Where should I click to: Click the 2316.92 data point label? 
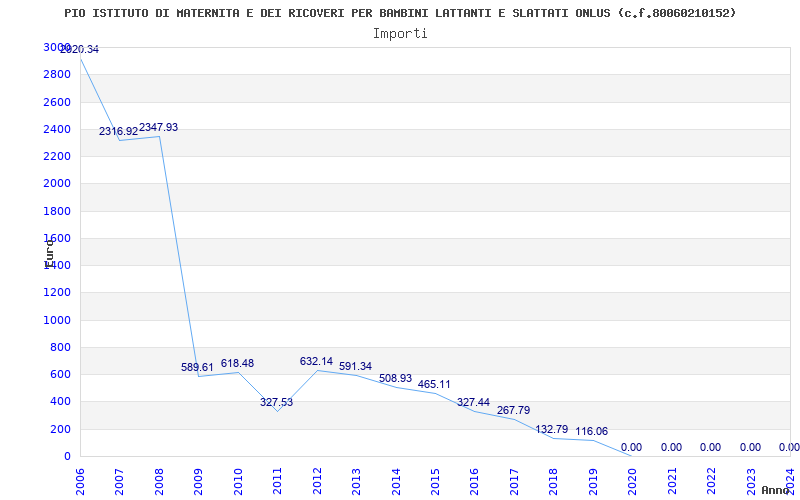click(x=118, y=131)
